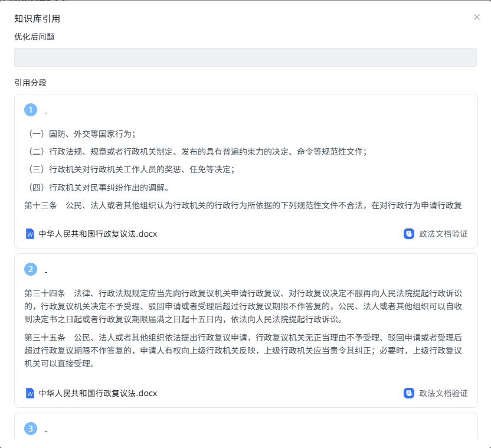Open Word file icon in citation 1
The image size is (491, 448).
tap(30, 234)
